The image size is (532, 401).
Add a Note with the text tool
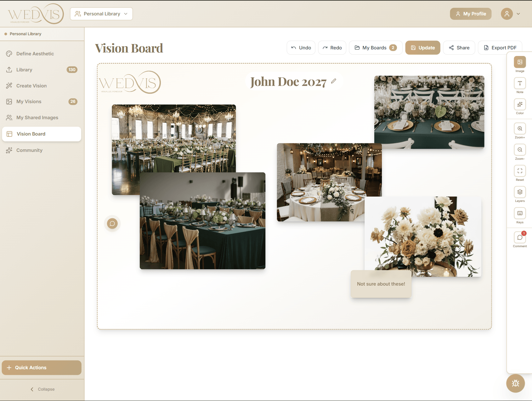coord(520,83)
